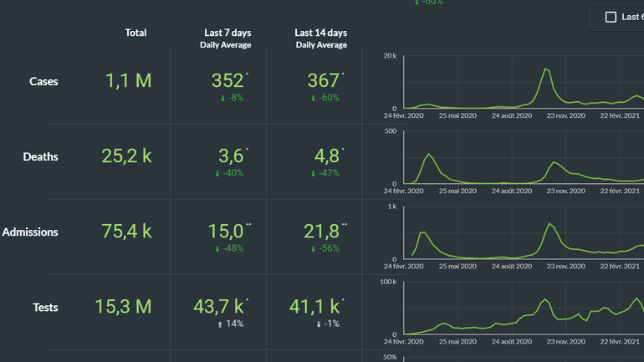Click the down arrow beside Cases -60%

tap(315, 98)
